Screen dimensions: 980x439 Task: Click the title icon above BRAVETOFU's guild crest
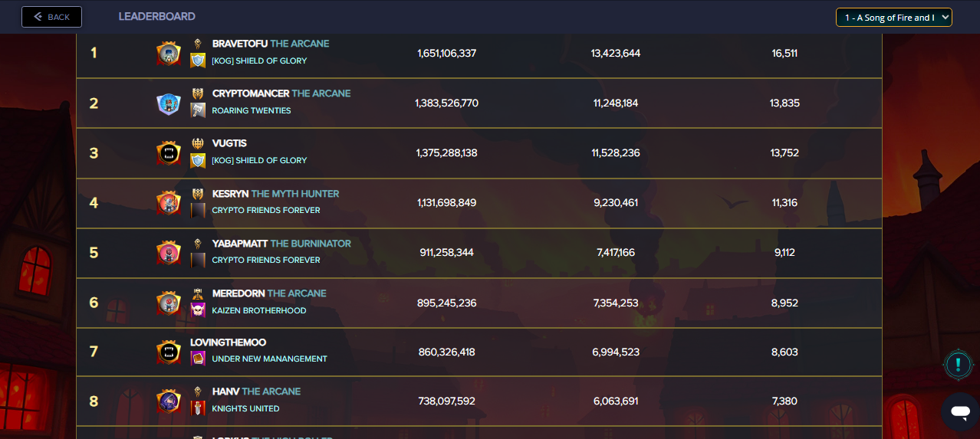click(198, 44)
